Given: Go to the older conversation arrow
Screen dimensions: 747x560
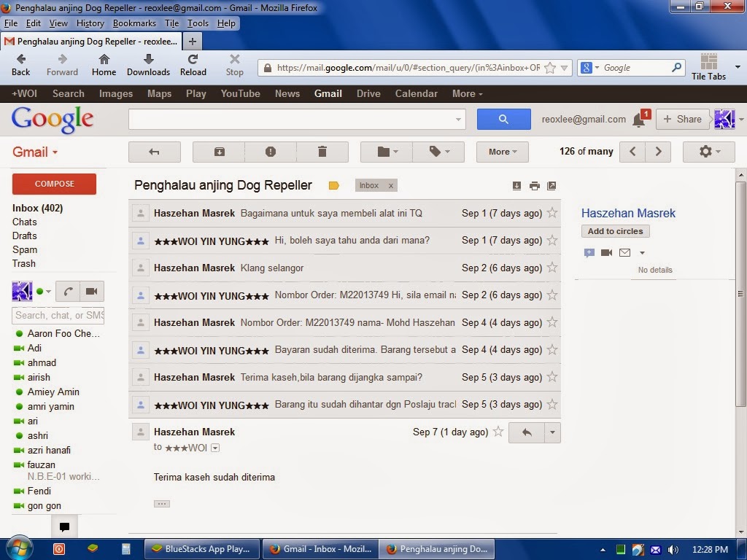Looking at the screenshot, I should pos(659,152).
